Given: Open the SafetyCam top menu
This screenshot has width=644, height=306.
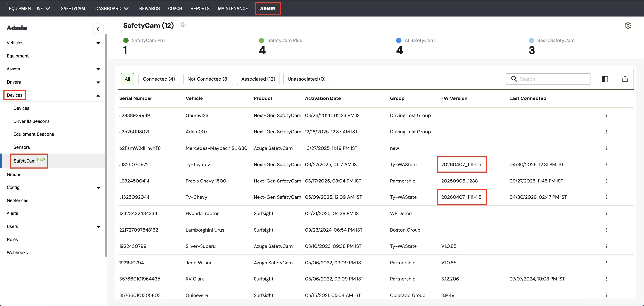Looking at the screenshot, I should point(73,9).
